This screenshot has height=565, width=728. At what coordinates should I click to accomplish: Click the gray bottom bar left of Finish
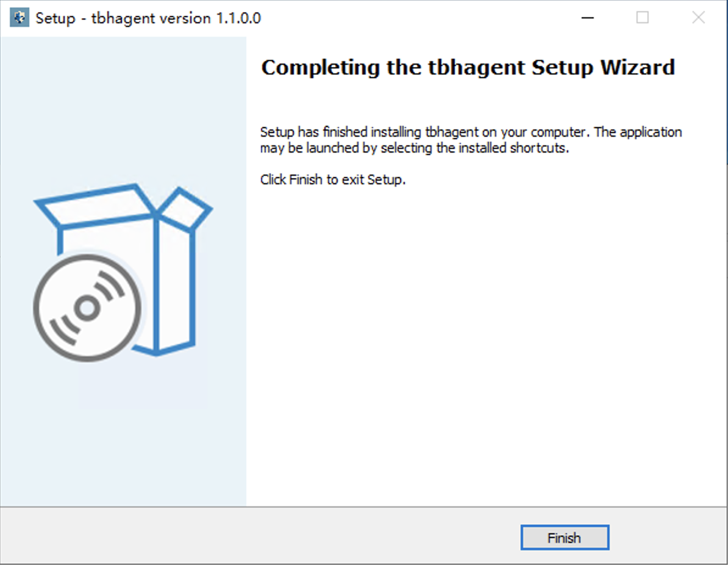point(244,536)
